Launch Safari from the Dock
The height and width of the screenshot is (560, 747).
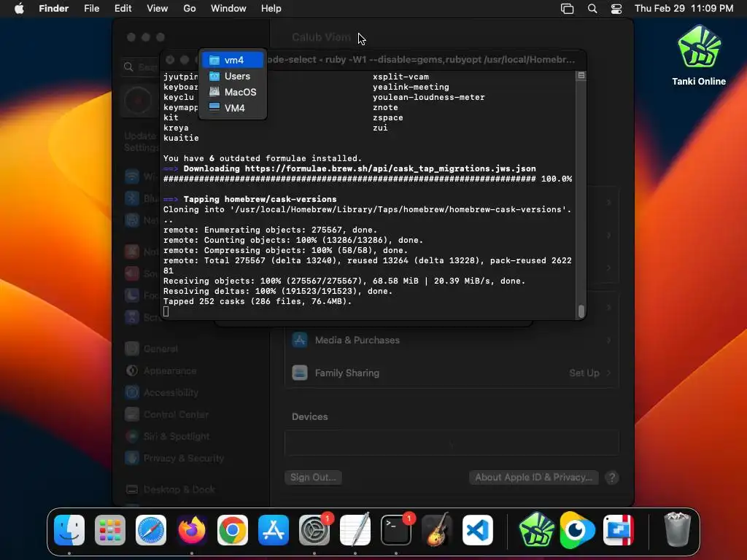pos(151,530)
